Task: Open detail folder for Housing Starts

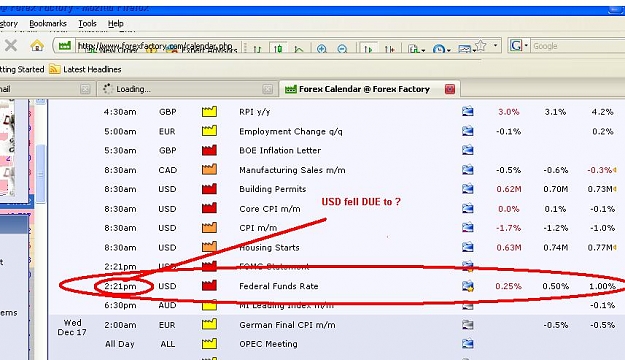Action: [x=468, y=247]
